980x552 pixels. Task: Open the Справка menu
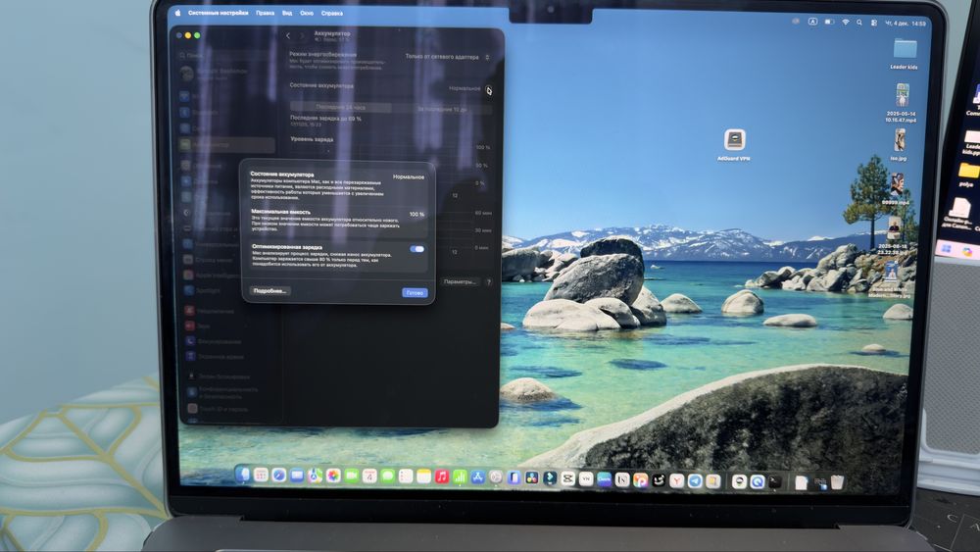point(332,13)
